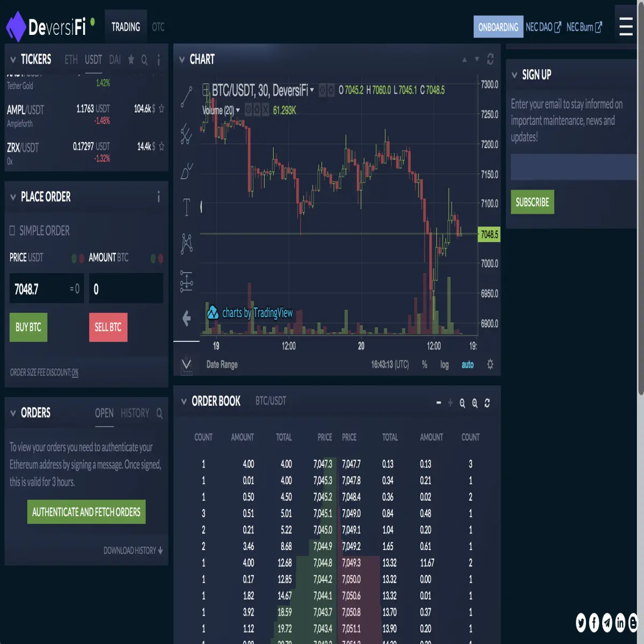Viewport: 644px width, 644px height.
Task: Open DeversiFi LinkedIn page
Action: click(620, 622)
